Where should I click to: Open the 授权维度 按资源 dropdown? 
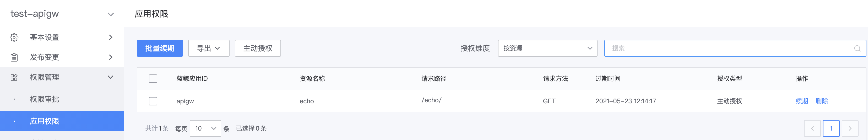point(547,48)
